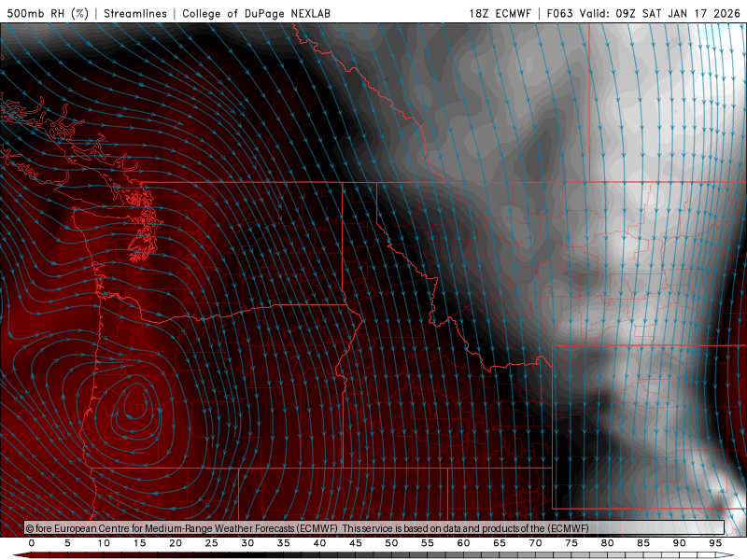The image size is (747, 560).
Task: Click the colorbar tick label "90"
Action: (x=680, y=543)
